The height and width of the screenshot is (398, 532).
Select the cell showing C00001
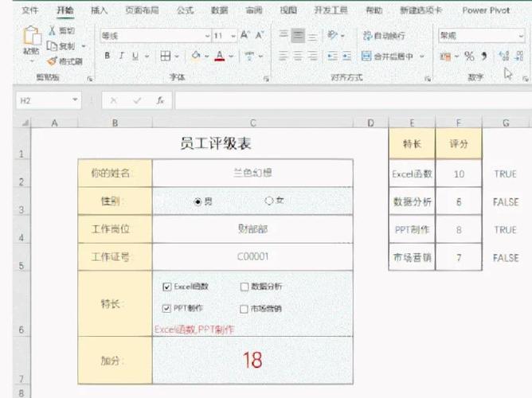tap(252, 256)
